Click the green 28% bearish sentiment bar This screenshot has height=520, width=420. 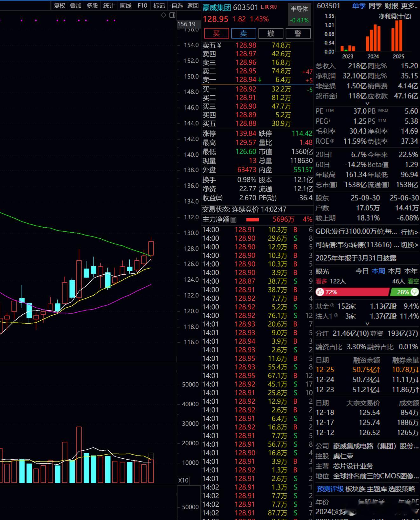click(404, 292)
